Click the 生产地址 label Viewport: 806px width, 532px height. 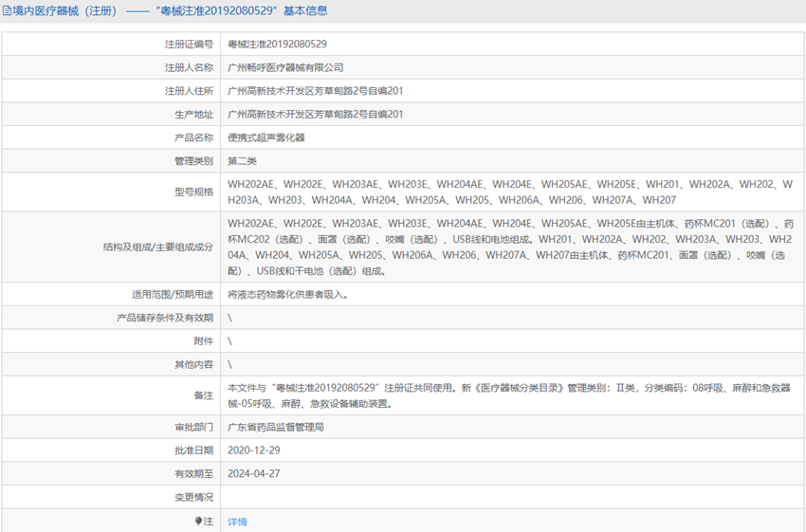(x=193, y=115)
